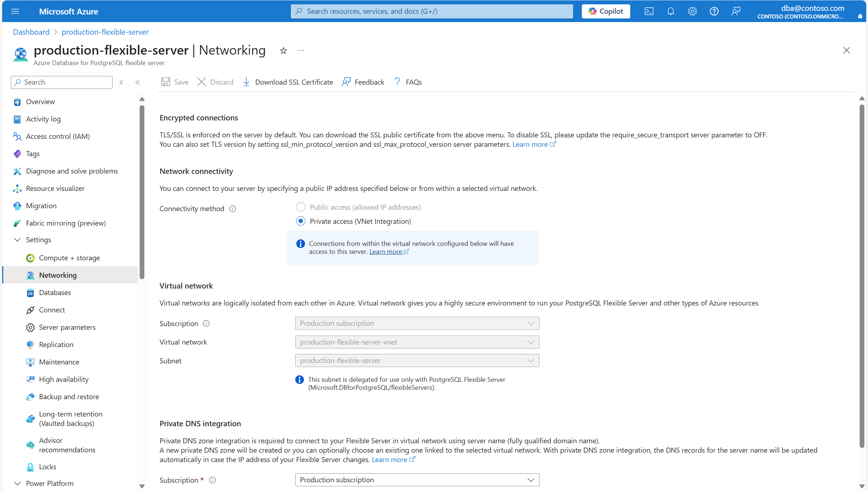Open the hamburger portal menu

click(x=15, y=11)
